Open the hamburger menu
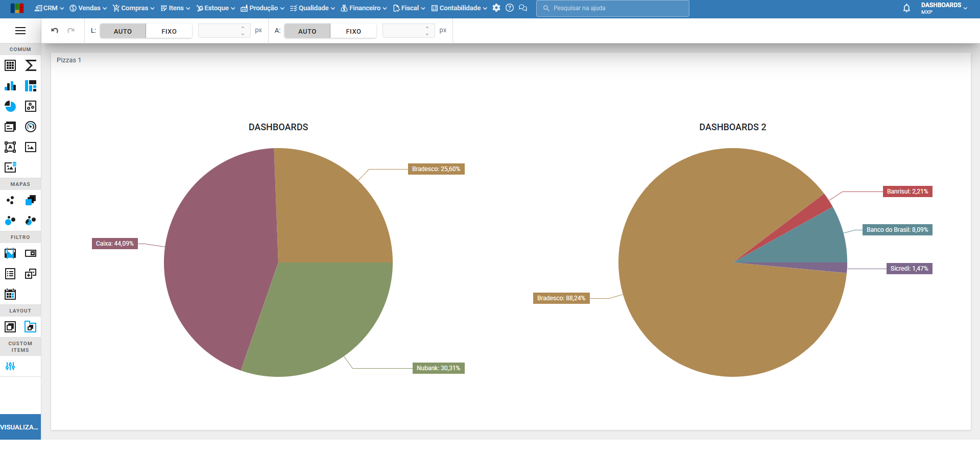The height and width of the screenshot is (456, 980). coord(20,31)
